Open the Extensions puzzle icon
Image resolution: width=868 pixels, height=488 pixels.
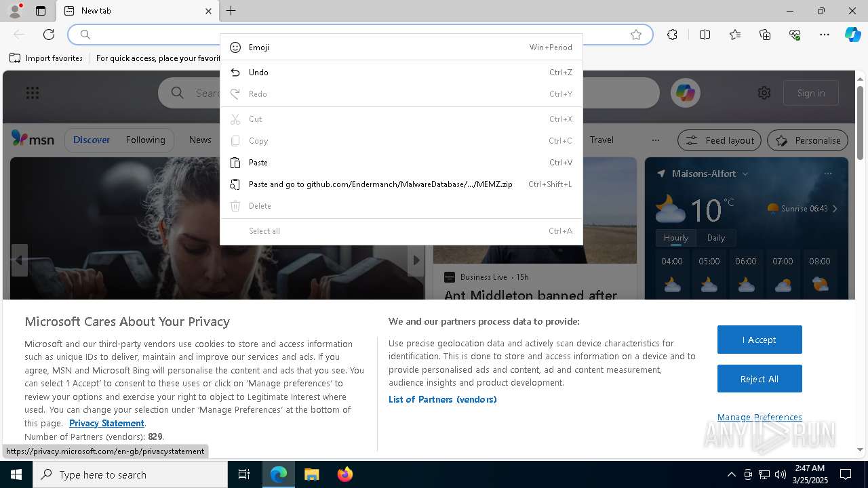[x=672, y=35]
